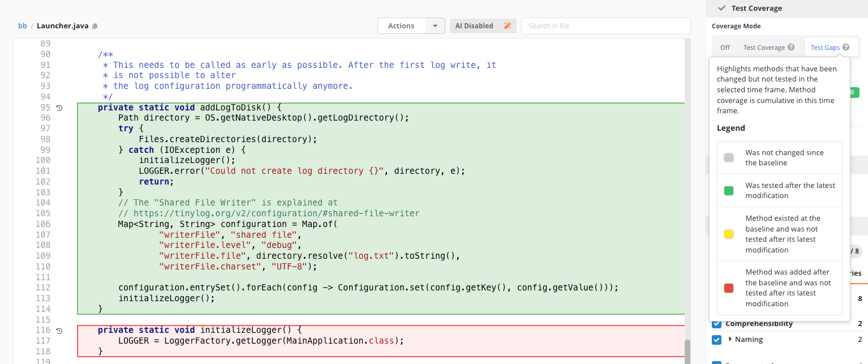Screen dimensions: 868x364
Task: Click the 'Highlights methods that have been changed' description
Action: tap(777, 89)
